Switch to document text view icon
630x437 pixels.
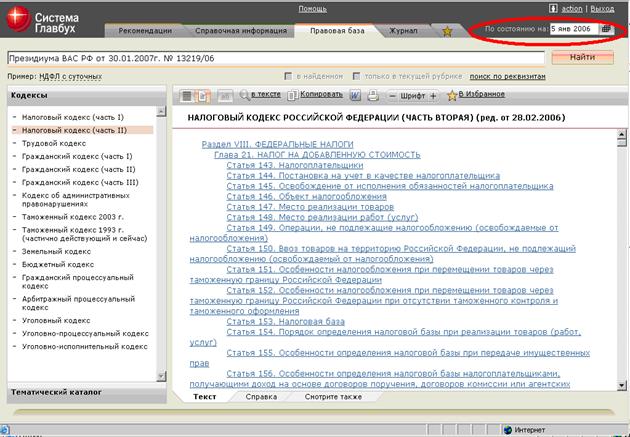(203, 96)
